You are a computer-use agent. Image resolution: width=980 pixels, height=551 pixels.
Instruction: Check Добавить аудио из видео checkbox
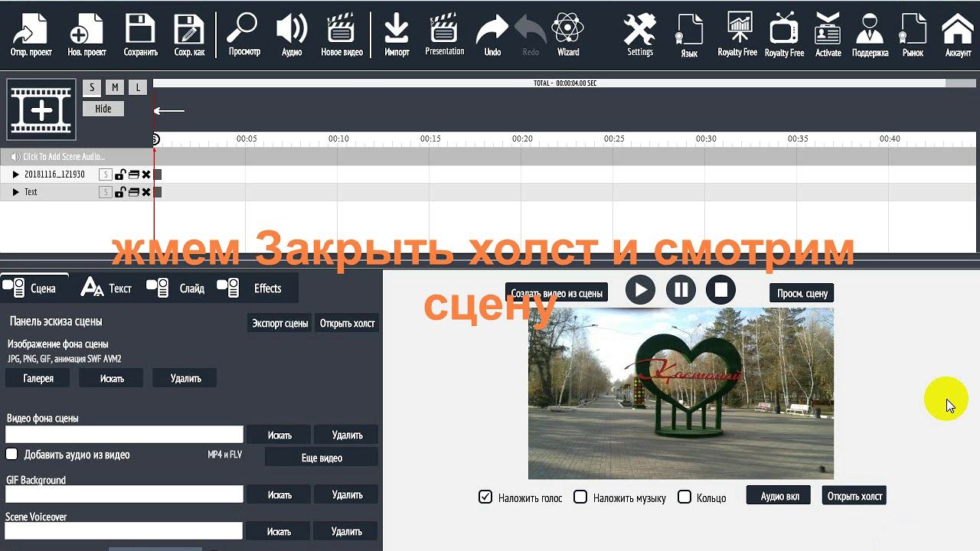(x=11, y=454)
